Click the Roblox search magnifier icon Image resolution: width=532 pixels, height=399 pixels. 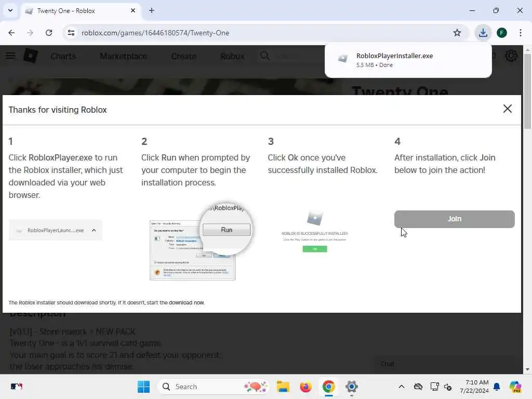(x=265, y=56)
